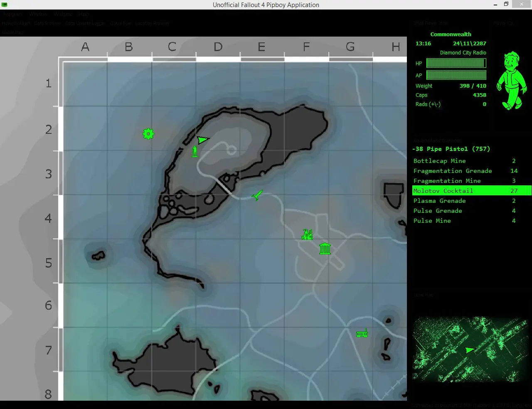
Task: Restore down the Pipboy application window
Action: 506,5
